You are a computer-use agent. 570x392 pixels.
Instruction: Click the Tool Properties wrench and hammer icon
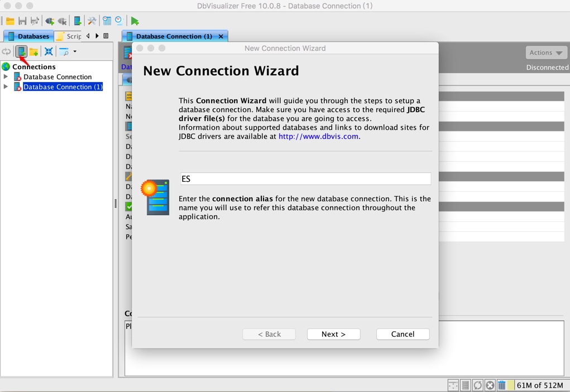[92, 21]
